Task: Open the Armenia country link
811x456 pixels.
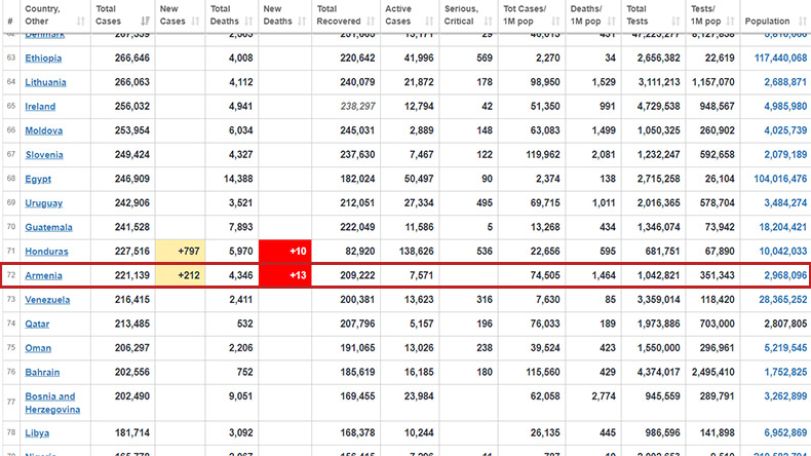Action: (43, 276)
